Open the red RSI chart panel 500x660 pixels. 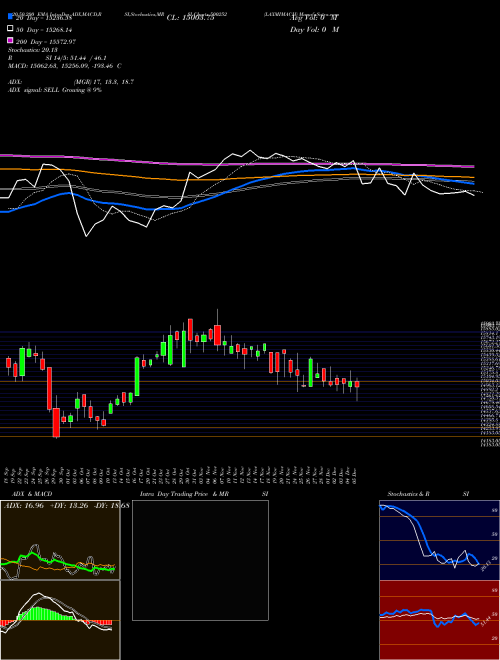point(439,620)
